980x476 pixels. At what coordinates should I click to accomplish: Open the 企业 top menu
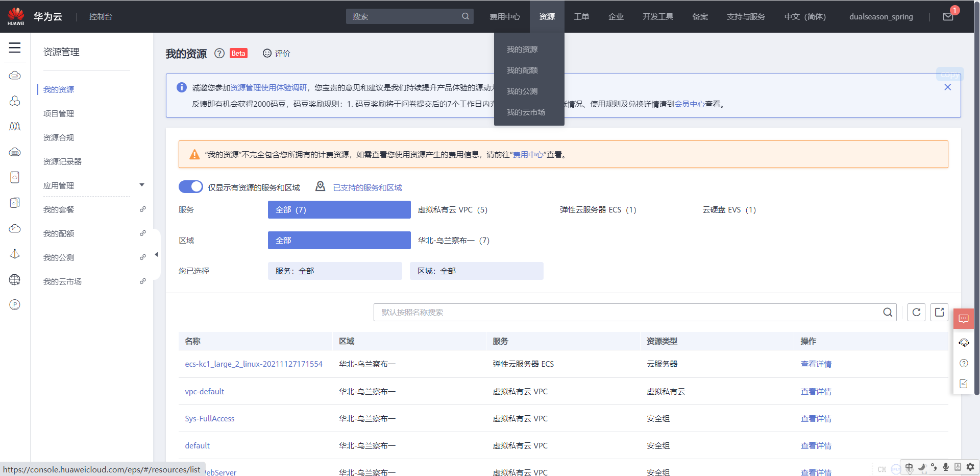click(616, 17)
